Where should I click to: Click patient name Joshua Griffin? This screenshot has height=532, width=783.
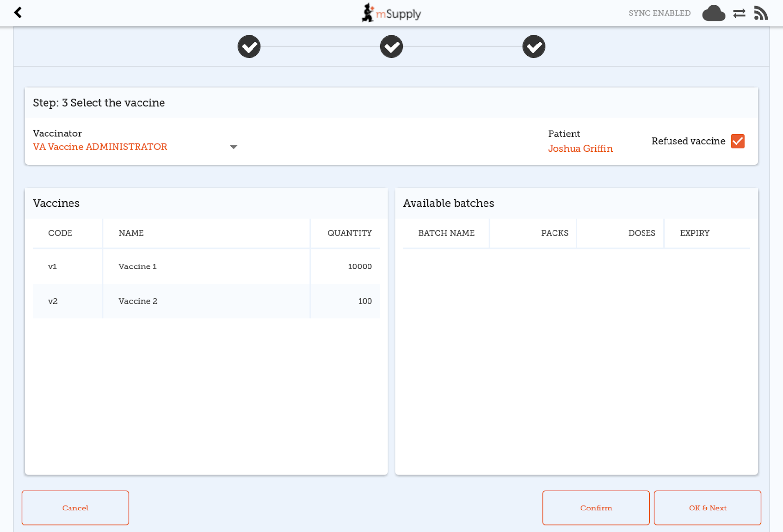[580, 149]
